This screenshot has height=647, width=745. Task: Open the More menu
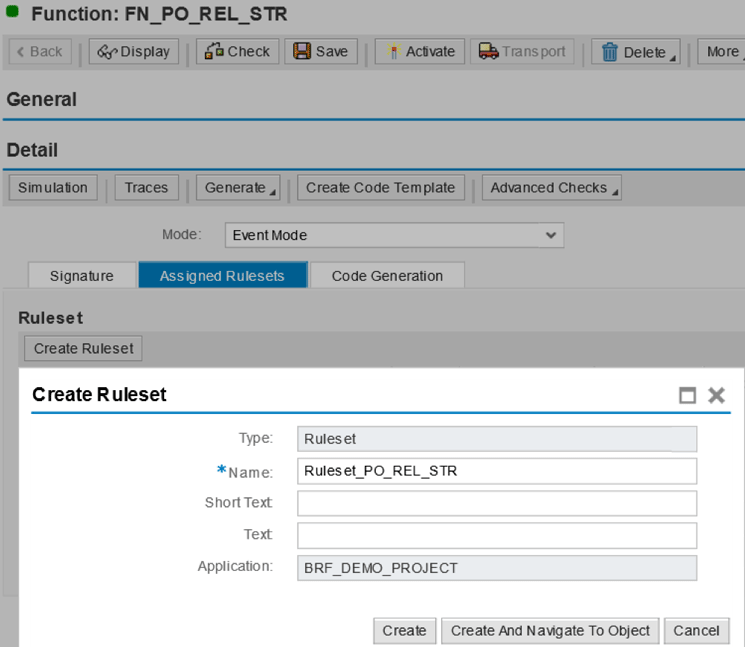[x=722, y=51]
